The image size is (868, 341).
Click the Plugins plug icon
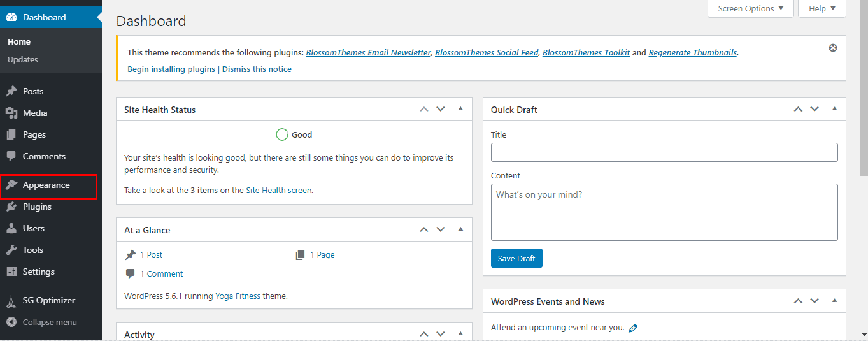coord(11,207)
